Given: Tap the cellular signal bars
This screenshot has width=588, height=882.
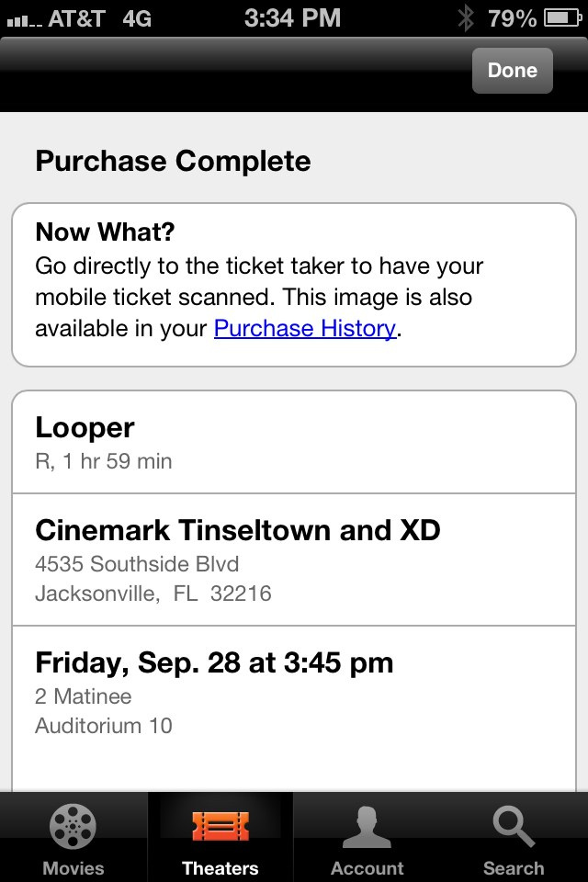Looking at the screenshot, I should click(22, 19).
